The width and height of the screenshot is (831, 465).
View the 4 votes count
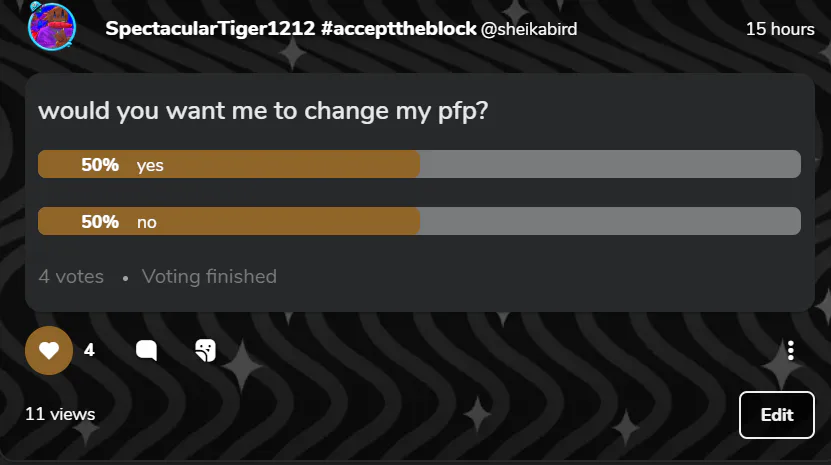click(71, 277)
